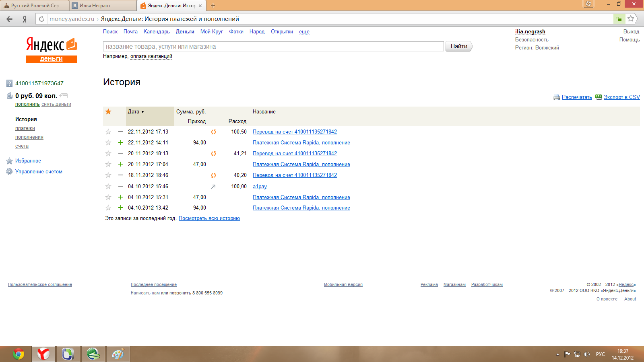
Task: Launch Chrome from the taskbar
Action: [19, 354]
